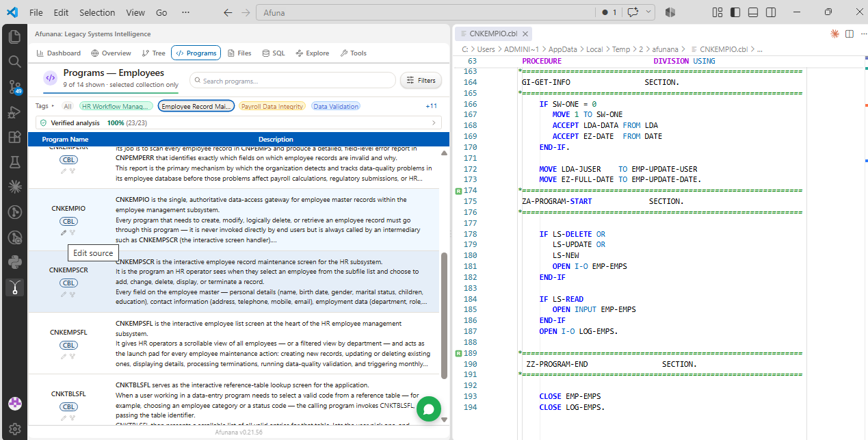
Task: Toggle the fold marker at line 189
Action: (x=458, y=353)
